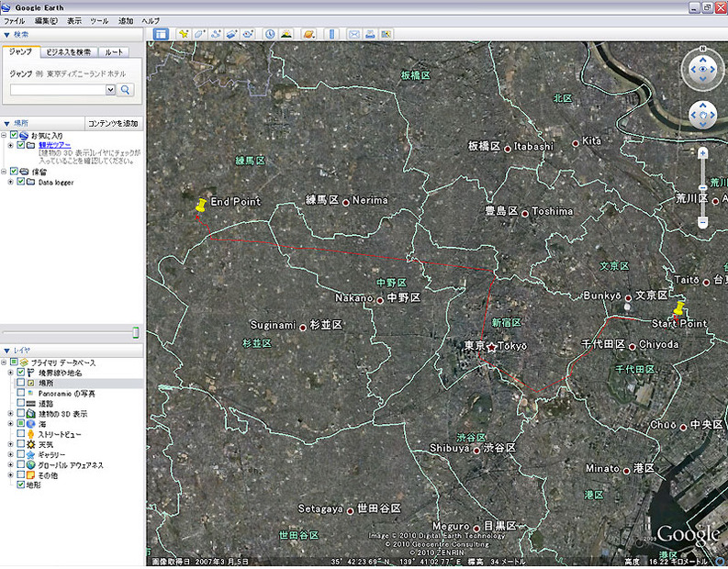Expand the 境界線や地名 layer node

pos(10,373)
